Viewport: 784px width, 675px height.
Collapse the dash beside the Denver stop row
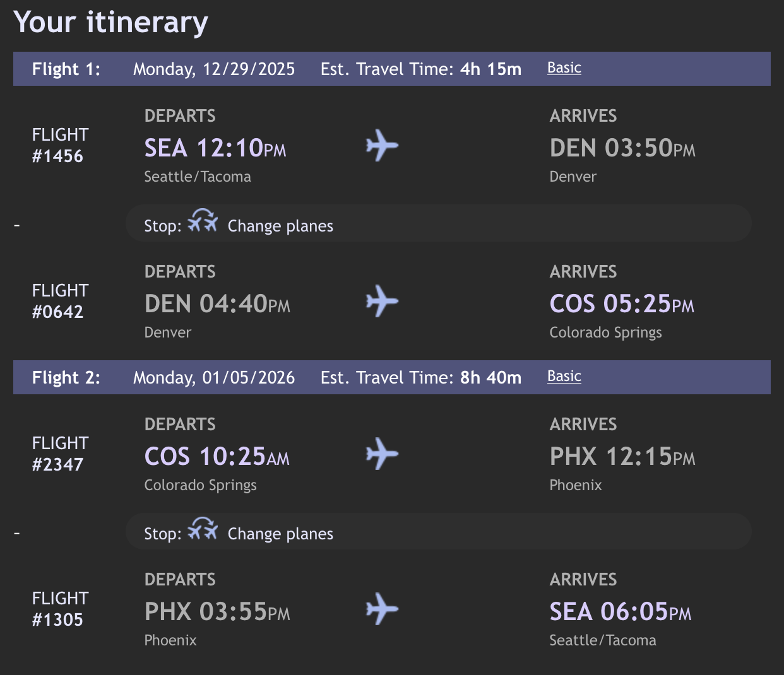click(x=17, y=225)
